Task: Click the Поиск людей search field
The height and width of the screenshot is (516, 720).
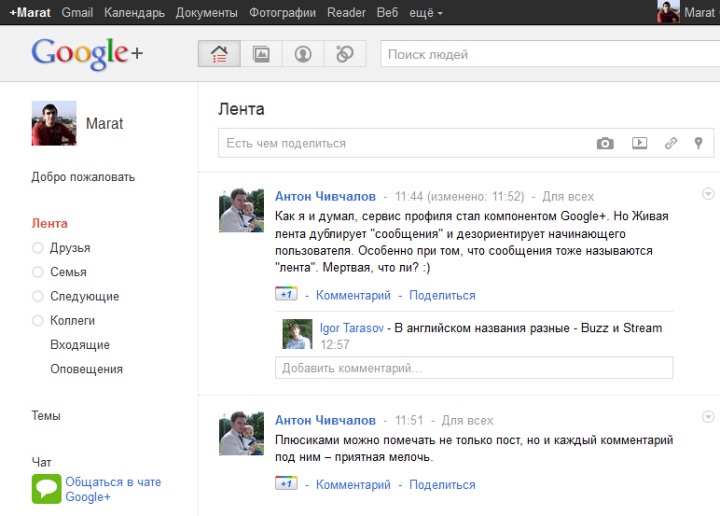Action: coord(548,54)
